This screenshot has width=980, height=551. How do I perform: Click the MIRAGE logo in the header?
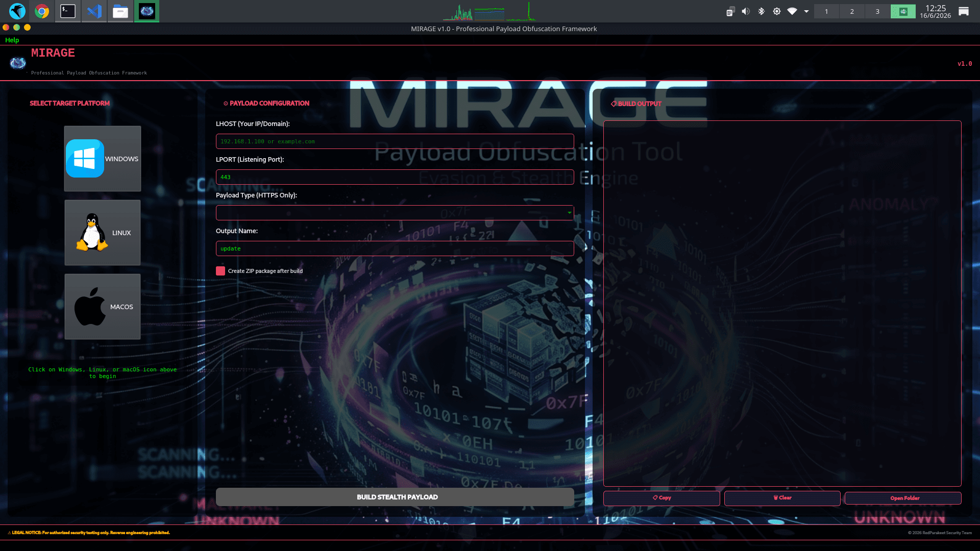(18, 63)
